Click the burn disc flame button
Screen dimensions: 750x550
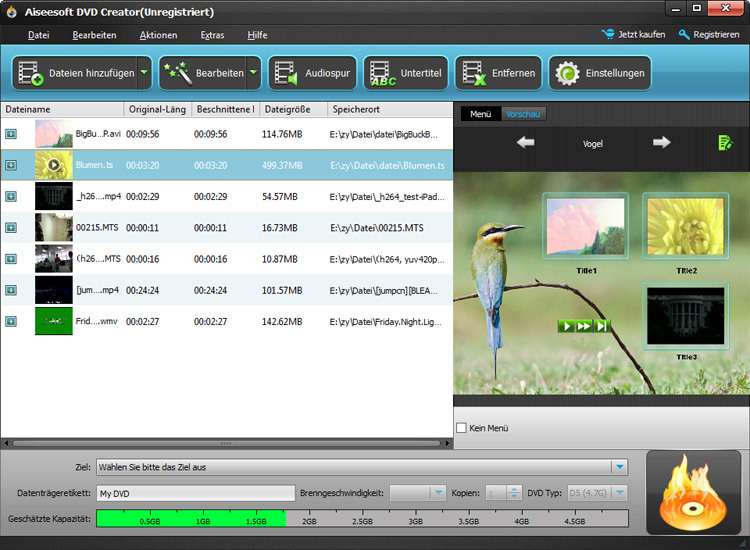[692, 492]
